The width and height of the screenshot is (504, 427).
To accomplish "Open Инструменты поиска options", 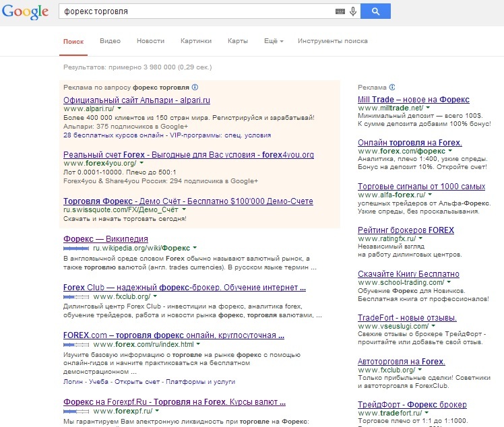I will point(333,41).
